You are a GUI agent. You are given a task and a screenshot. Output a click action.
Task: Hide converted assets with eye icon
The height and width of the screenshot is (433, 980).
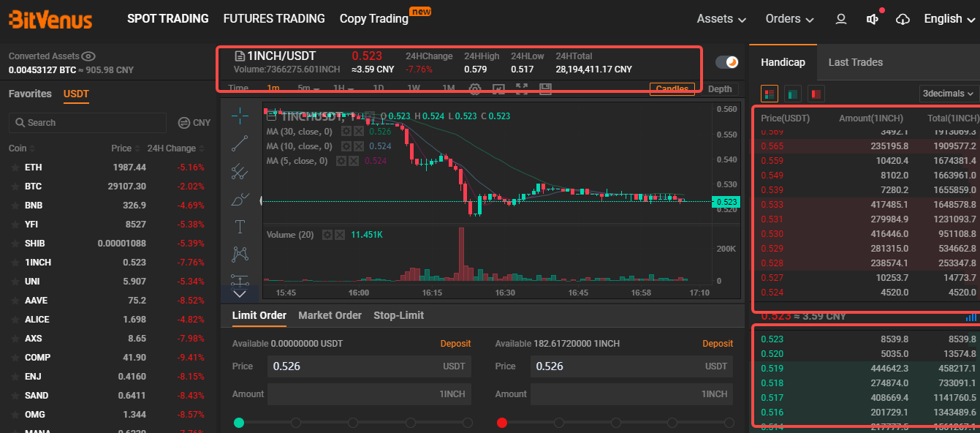(89, 56)
